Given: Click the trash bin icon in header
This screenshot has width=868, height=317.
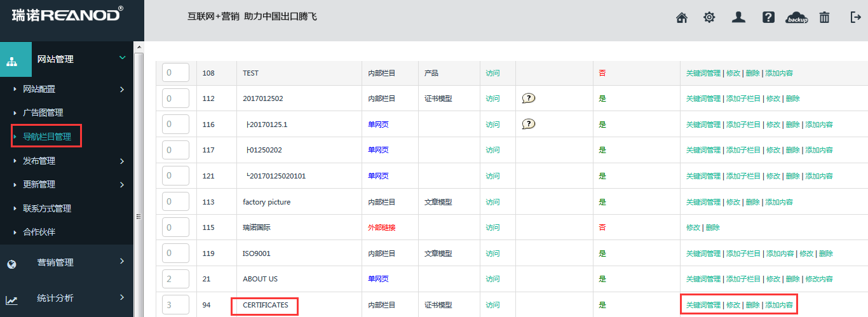Looking at the screenshot, I should click(824, 17).
